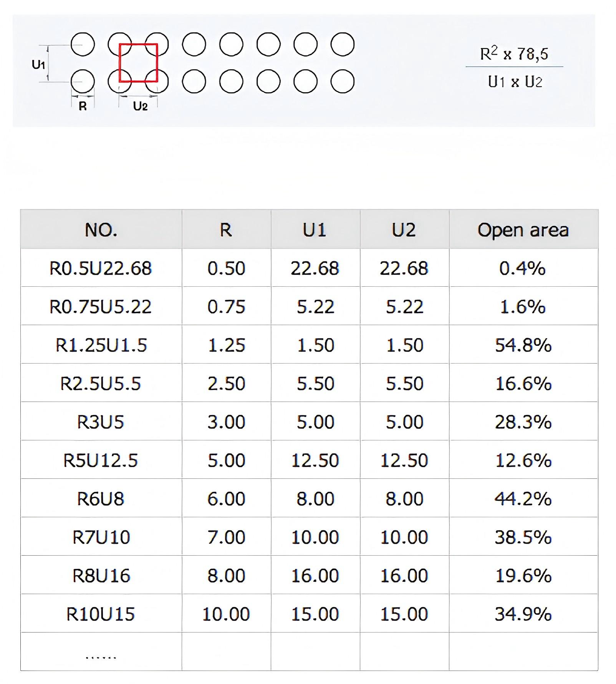
Task: Select the R2.5U5.5 row label
Action: [101, 384]
